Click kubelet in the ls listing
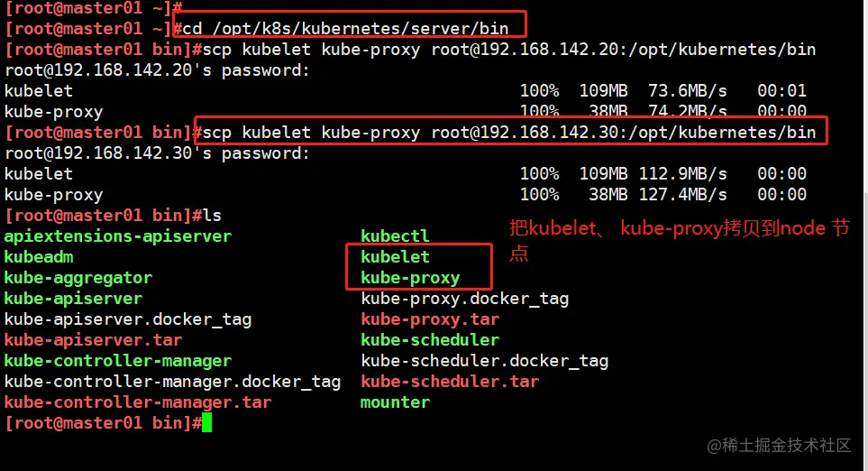This screenshot has height=471, width=868. (396, 257)
